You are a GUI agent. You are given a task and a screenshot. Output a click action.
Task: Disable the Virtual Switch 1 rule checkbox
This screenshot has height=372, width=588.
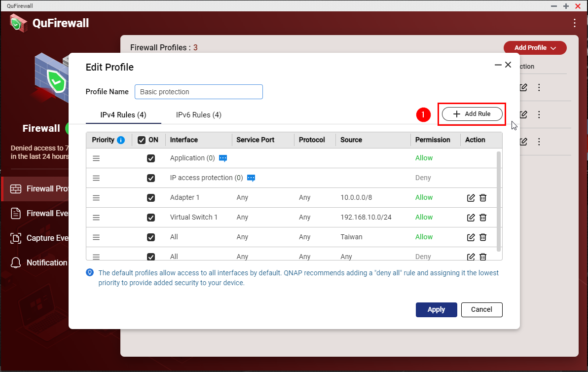(x=151, y=218)
